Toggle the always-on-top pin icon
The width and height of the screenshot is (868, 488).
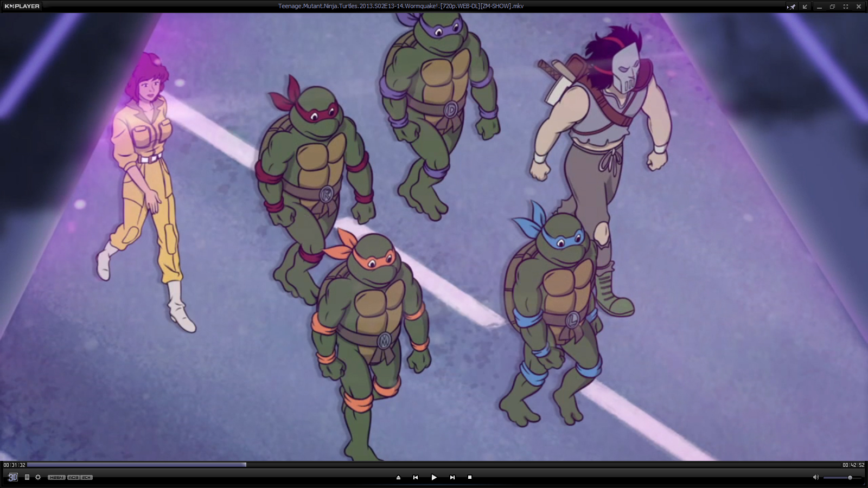(792, 7)
